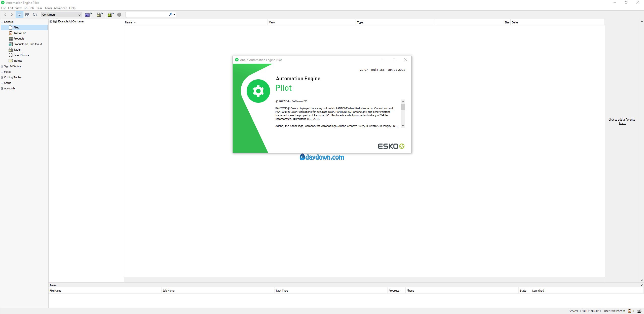Switch to the containers monitor view icon
Image resolution: width=644 pixels, height=314 pixels.
coord(19,15)
